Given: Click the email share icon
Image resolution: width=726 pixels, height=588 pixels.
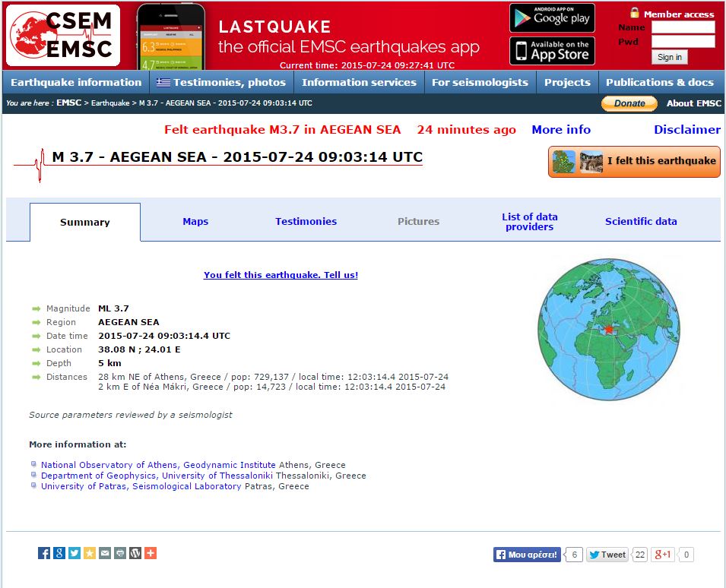Looking at the screenshot, I should 105,553.
